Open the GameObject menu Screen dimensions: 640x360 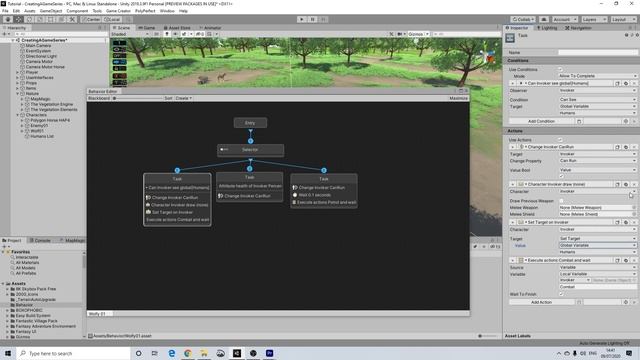[x=51, y=11]
